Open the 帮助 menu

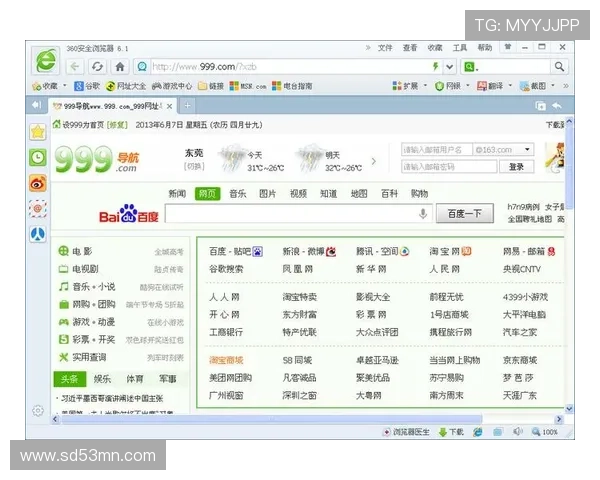coord(485,48)
